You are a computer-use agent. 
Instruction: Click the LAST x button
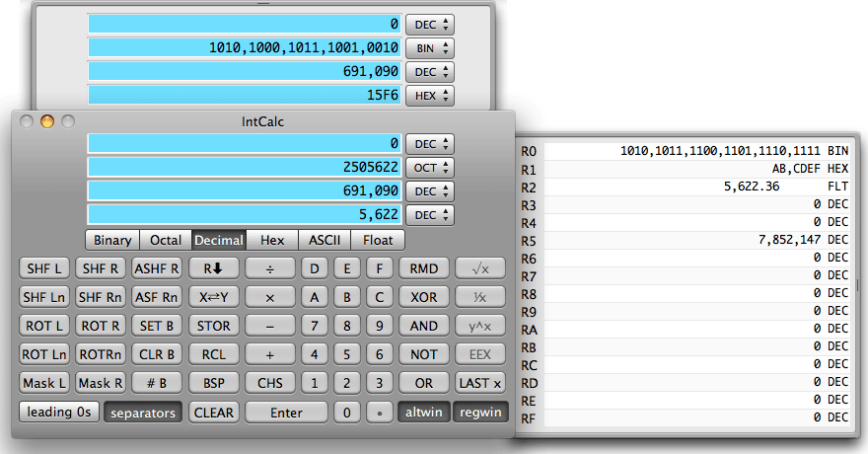tap(480, 383)
